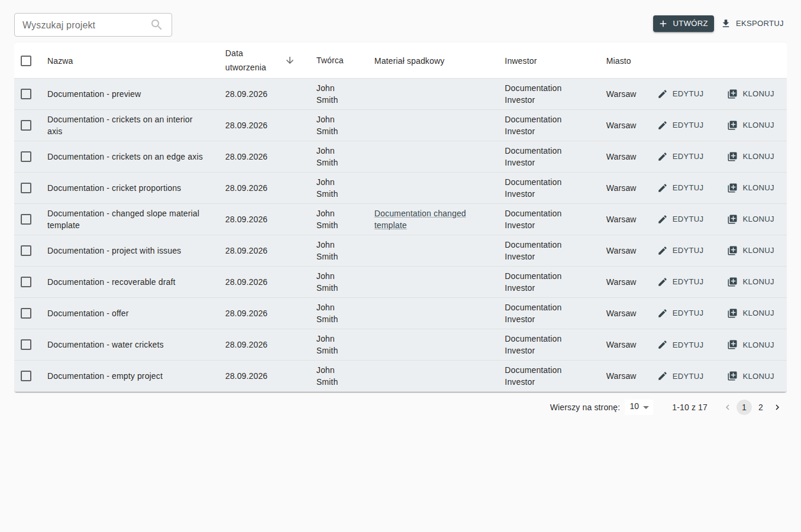801x532 pixels.
Task: Click clone icon for recoverable draft row
Action: [x=732, y=282]
